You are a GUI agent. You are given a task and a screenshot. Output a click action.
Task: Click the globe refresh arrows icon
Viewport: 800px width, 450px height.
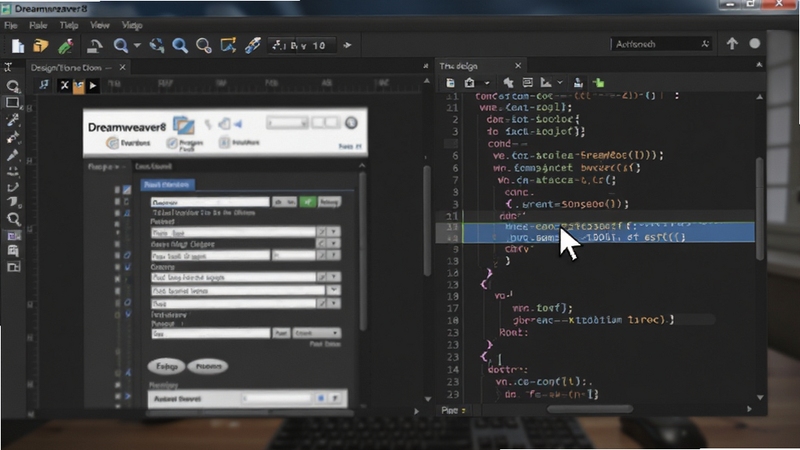[x=157, y=45]
